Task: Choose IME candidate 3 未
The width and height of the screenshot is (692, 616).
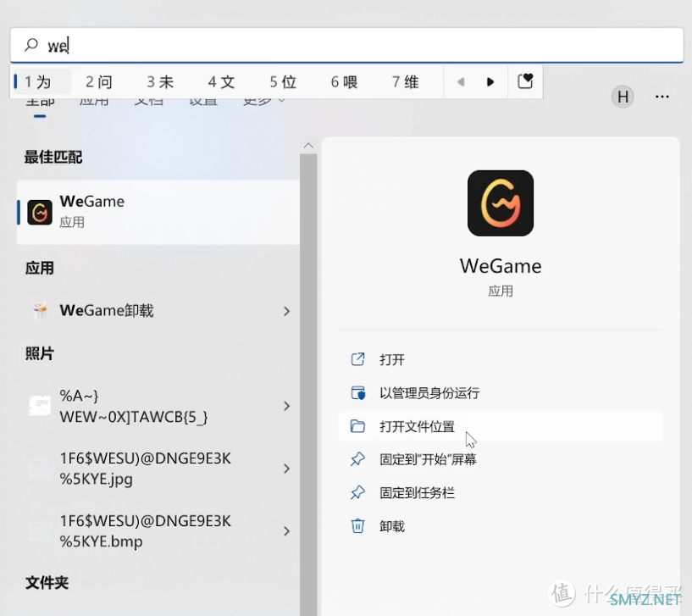Action: [160, 82]
